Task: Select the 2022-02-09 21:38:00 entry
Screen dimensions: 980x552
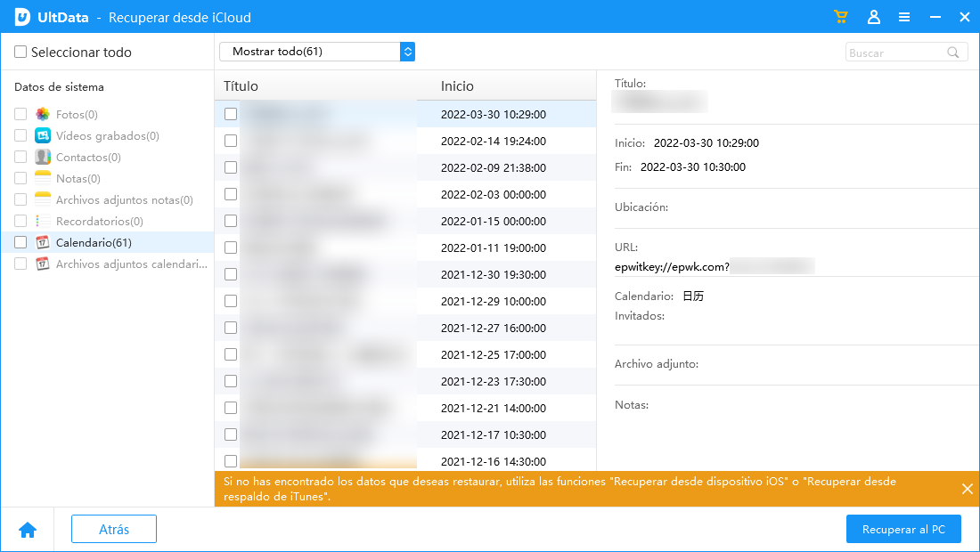Action: (405, 167)
